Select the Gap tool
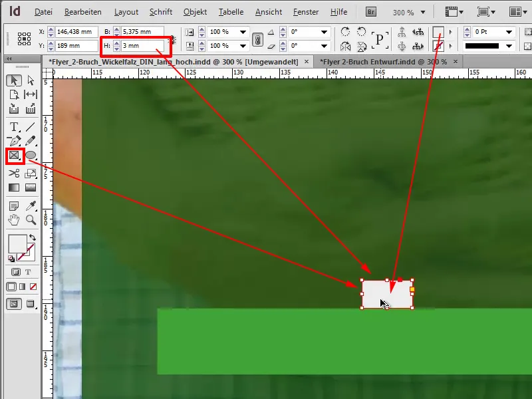This screenshot has height=399, width=532. coord(31,94)
